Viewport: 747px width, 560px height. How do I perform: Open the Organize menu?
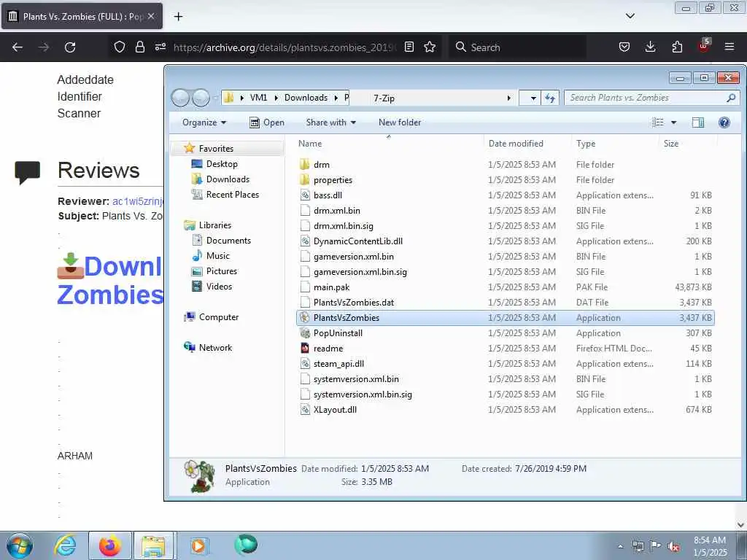[x=204, y=122]
